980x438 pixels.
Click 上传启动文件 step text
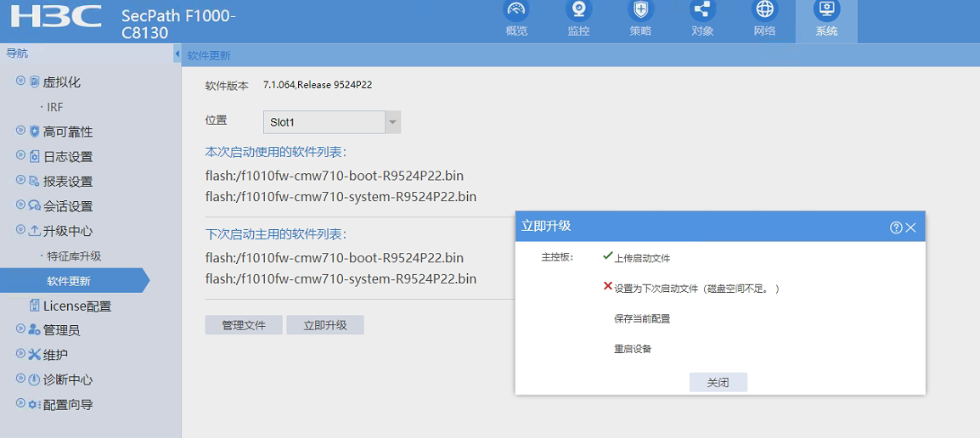642,258
